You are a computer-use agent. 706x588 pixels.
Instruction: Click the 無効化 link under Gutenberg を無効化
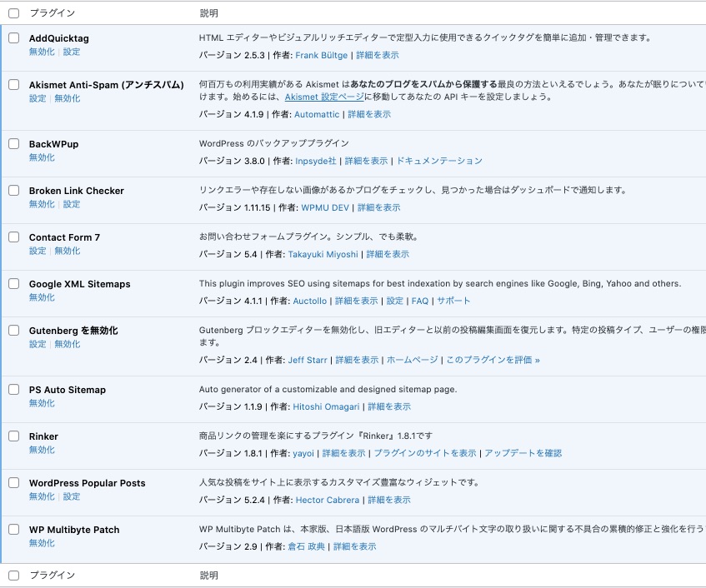(68, 344)
